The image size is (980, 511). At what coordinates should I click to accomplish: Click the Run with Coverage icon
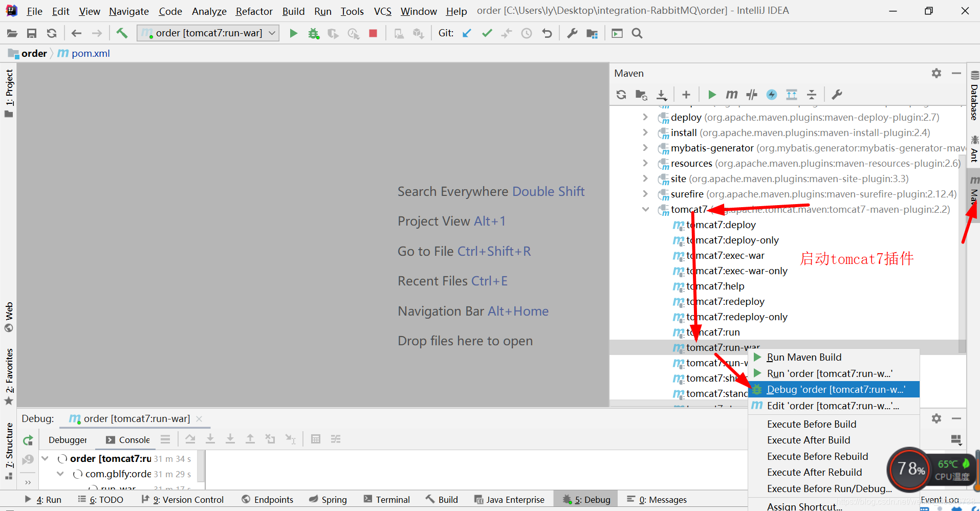333,33
